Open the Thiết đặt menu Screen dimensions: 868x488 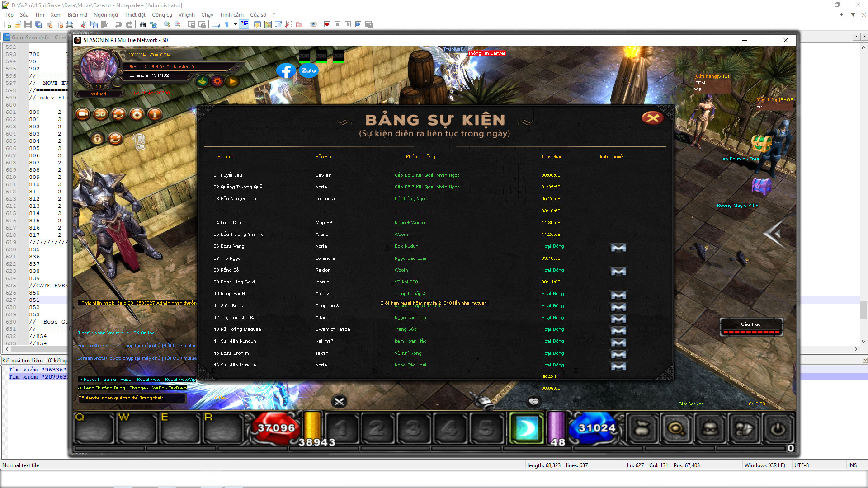click(x=135, y=15)
